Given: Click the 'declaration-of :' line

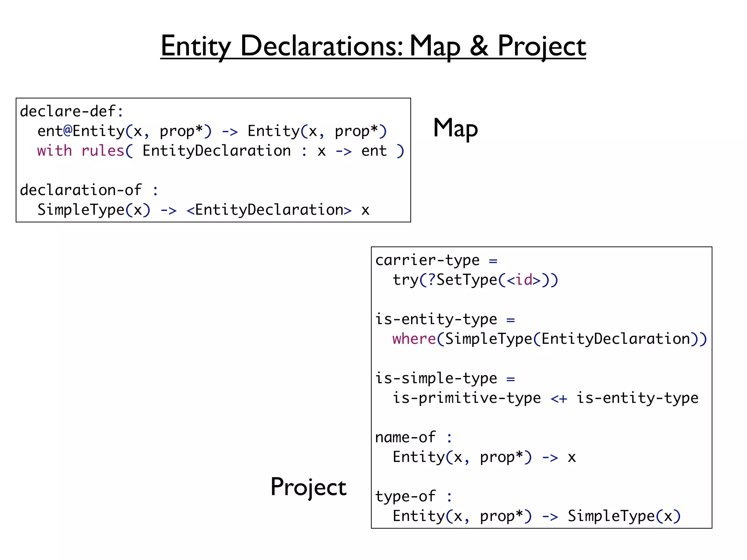Looking at the screenshot, I should (89, 190).
